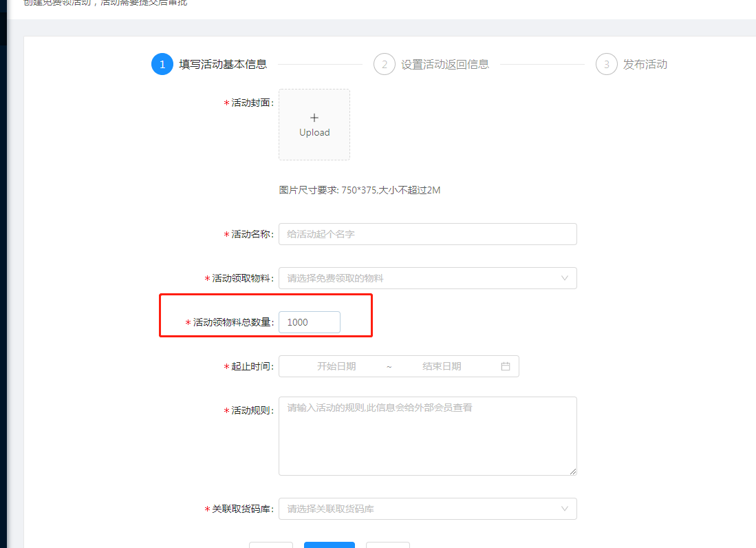Click the 活动领取物料 label
756x548 pixels.
(239, 278)
